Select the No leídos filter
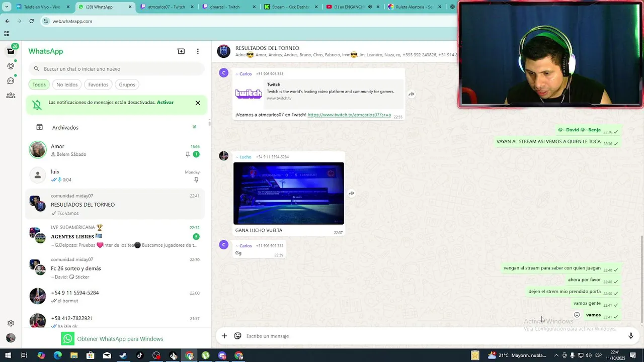The width and height of the screenshot is (644, 362). 67,84
